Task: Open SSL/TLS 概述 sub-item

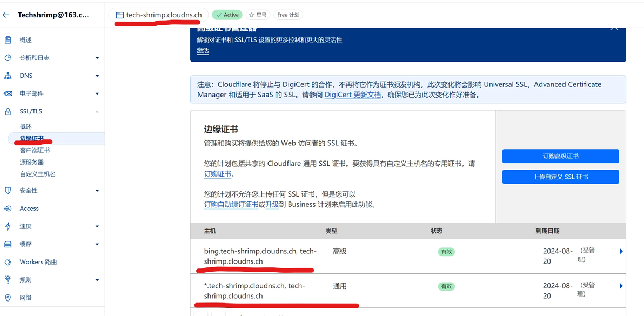Action: pos(25,126)
